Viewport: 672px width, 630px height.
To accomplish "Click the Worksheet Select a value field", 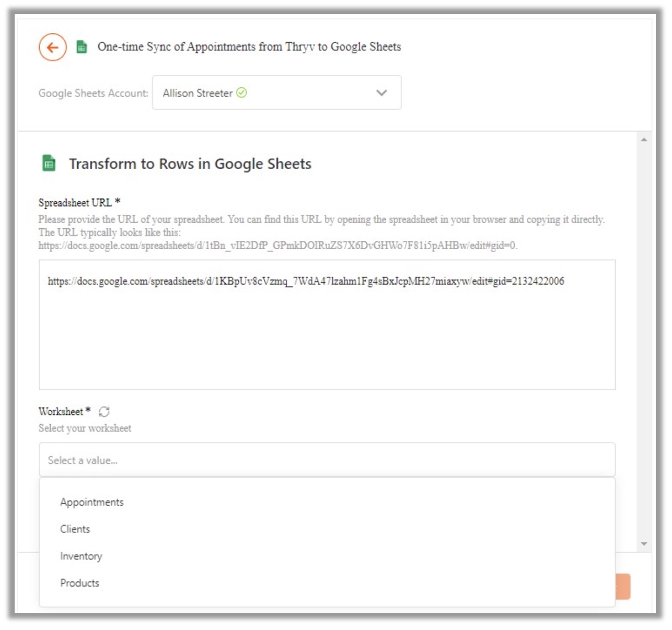I will click(x=327, y=460).
